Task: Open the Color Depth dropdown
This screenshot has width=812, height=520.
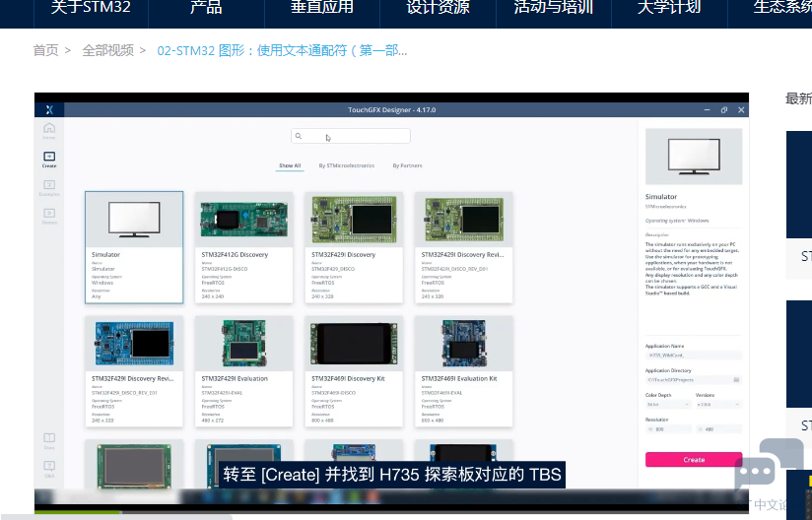Action: point(668,404)
